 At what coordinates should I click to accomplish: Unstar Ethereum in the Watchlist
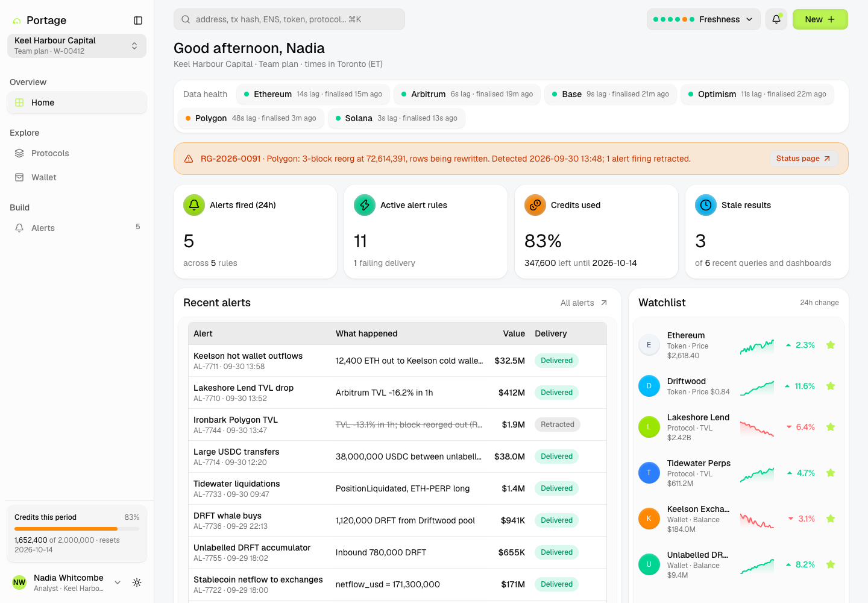point(831,345)
